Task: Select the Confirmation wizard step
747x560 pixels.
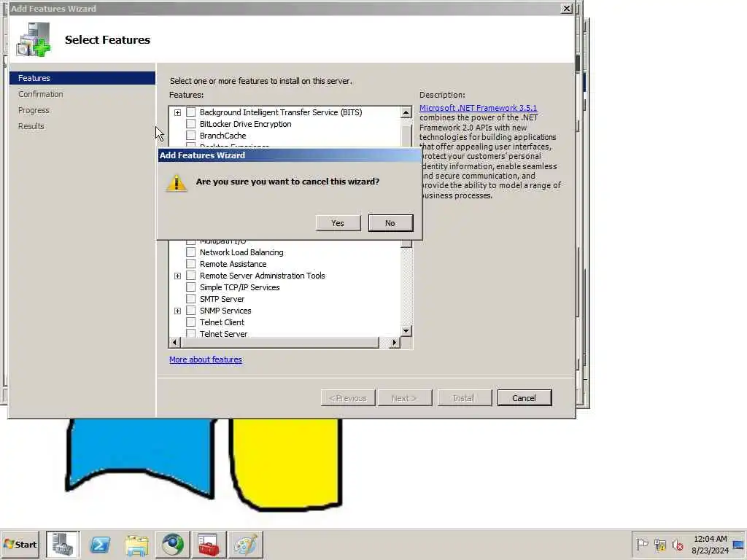Action: click(x=41, y=94)
